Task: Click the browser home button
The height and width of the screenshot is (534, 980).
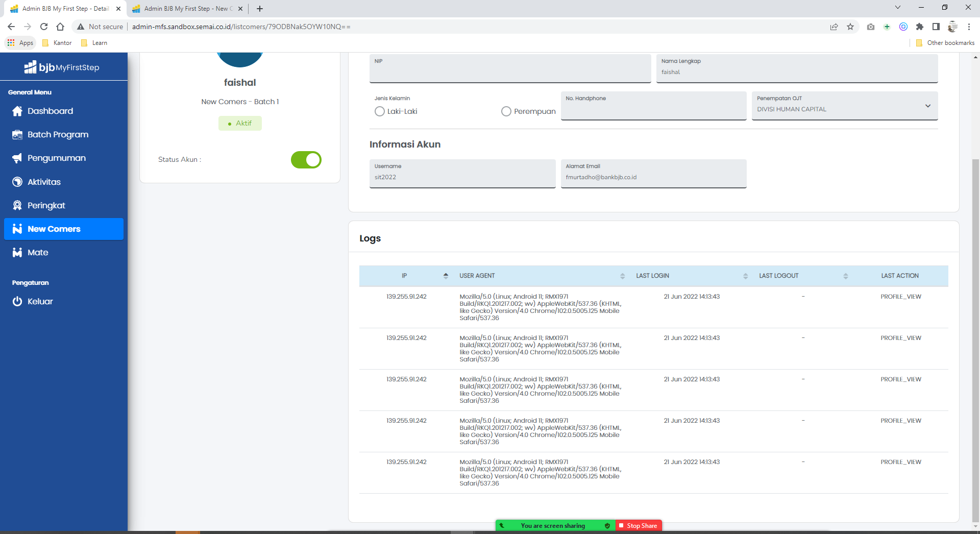Action: pyautogui.click(x=60, y=27)
